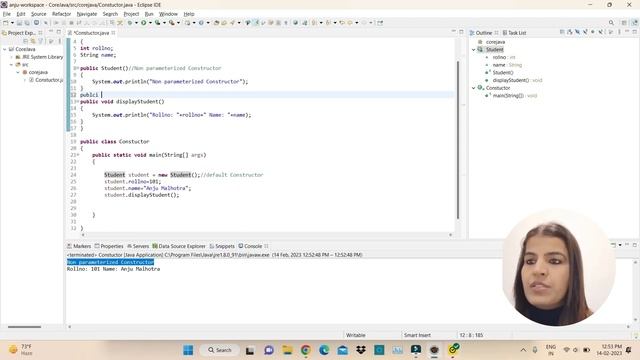Click the Windows taskbar Search box
This screenshot has height=360, width=640.
(x=220, y=350)
